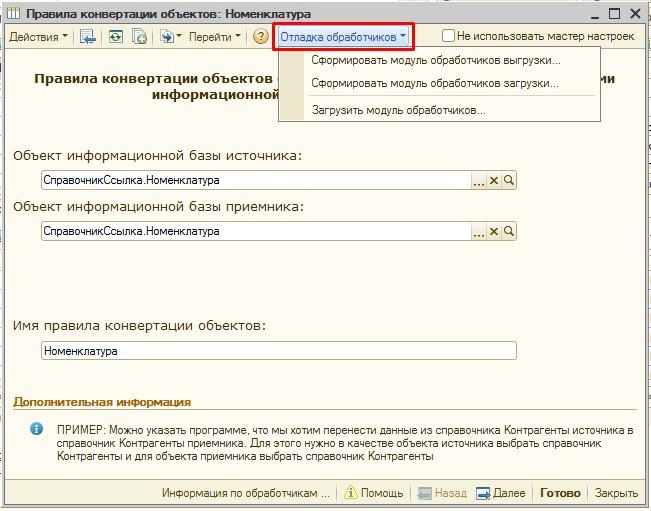Click label Объект информационной базы источника
The height and width of the screenshot is (511, 651).
(x=157, y=156)
